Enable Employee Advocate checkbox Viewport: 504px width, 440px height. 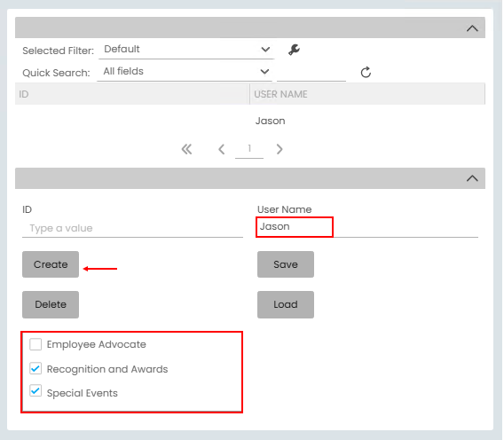pyautogui.click(x=35, y=344)
